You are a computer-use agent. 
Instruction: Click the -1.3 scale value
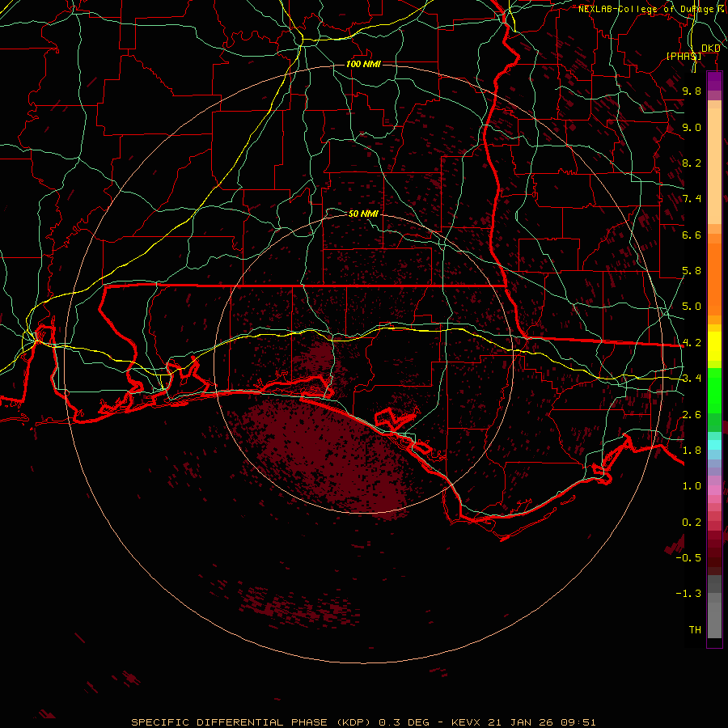click(x=688, y=594)
